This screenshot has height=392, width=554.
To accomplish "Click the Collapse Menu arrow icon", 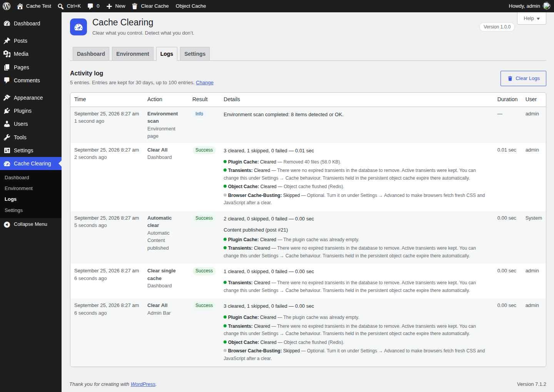I will click(x=7, y=225).
